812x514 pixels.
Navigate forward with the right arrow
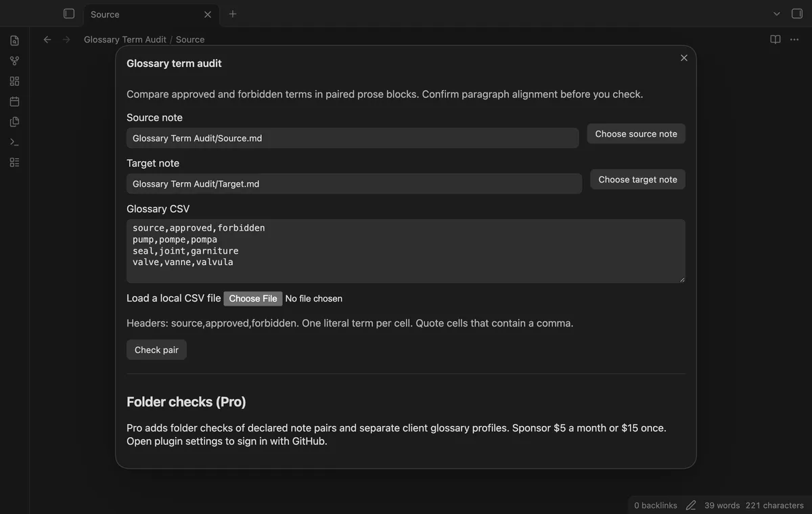pos(66,39)
